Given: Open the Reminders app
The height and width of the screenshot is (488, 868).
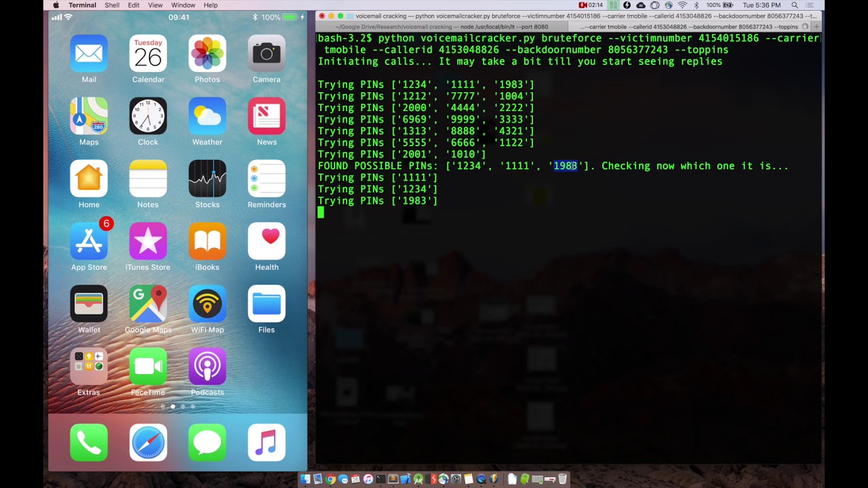Looking at the screenshot, I should (267, 179).
